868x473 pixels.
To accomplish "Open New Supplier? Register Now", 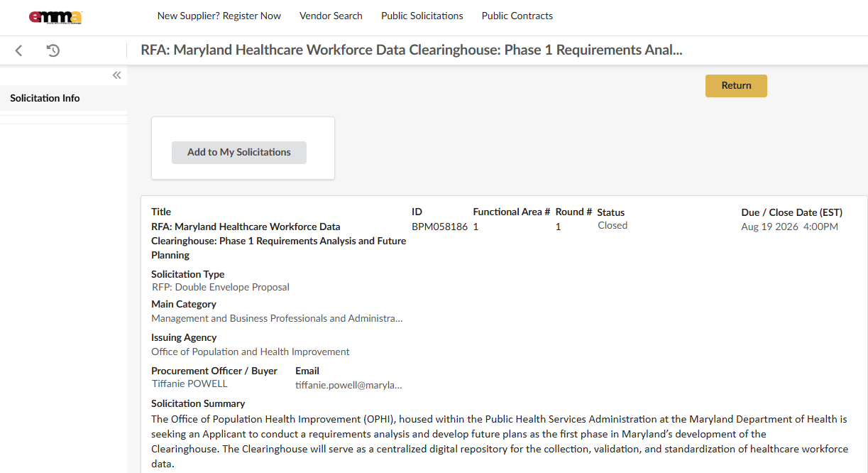I will [x=219, y=16].
